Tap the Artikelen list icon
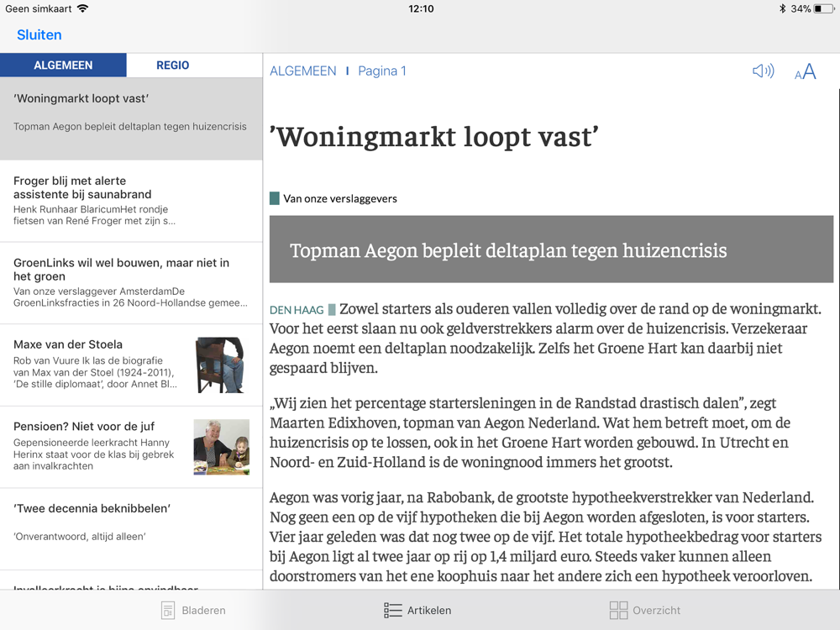The width and height of the screenshot is (840, 630). (x=392, y=611)
